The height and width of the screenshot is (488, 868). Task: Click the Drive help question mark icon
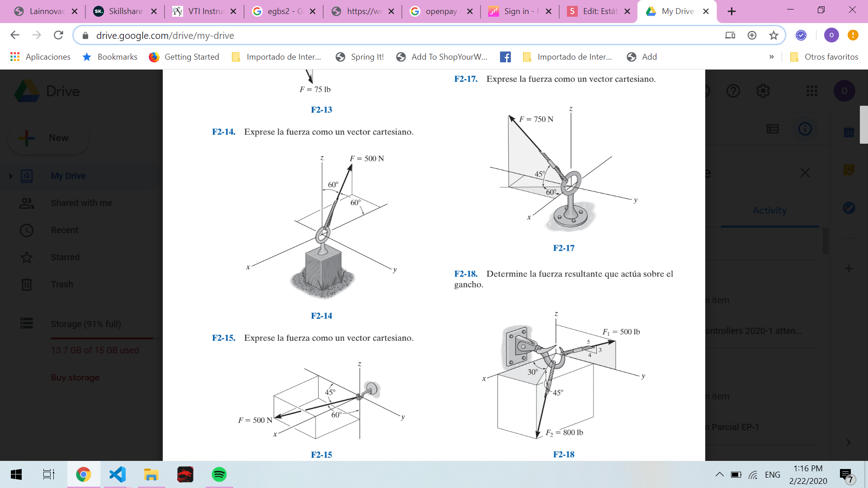(x=733, y=91)
